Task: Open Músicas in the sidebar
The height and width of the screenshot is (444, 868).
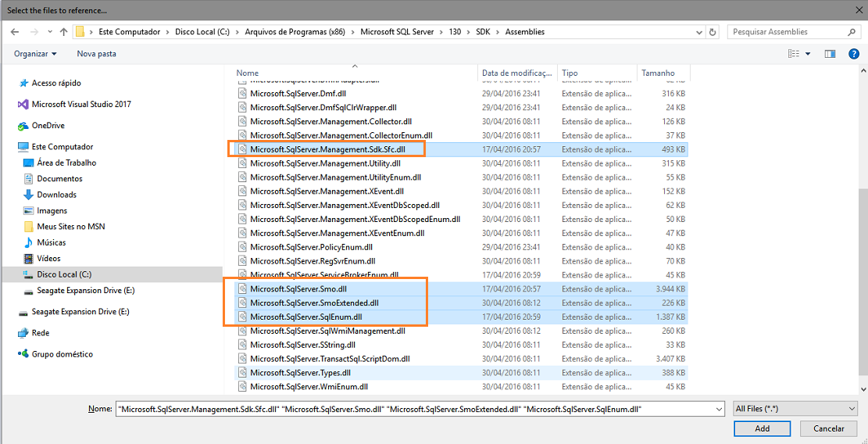Action: [52, 242]
